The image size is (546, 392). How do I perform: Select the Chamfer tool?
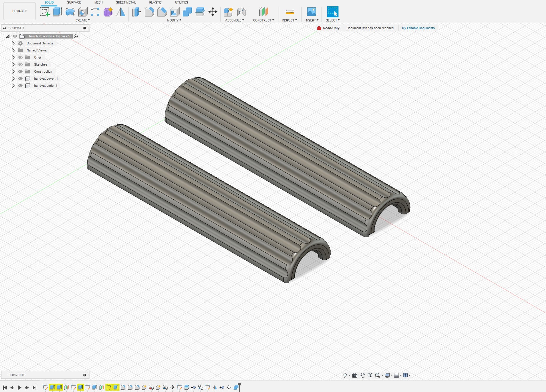(162, 12)
